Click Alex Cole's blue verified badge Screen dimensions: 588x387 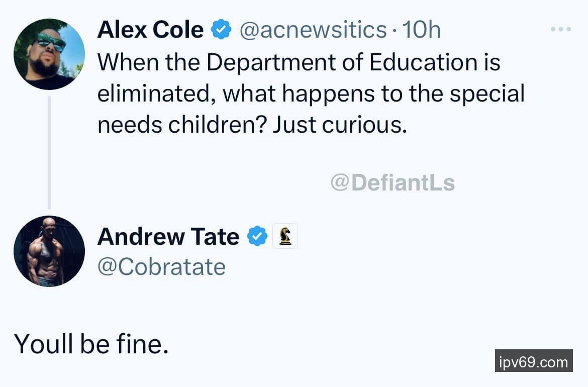pyautogui.click(x=220, y=30)
